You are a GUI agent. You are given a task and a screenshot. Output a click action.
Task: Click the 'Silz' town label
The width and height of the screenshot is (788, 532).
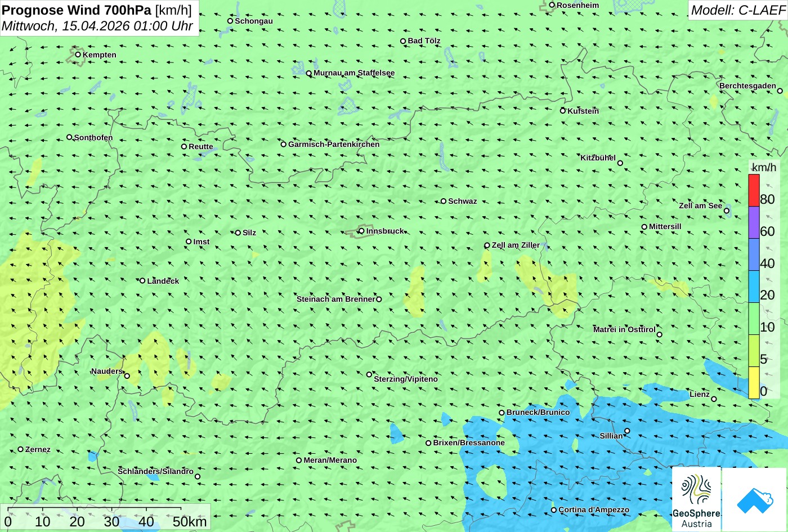click(249, 233)
